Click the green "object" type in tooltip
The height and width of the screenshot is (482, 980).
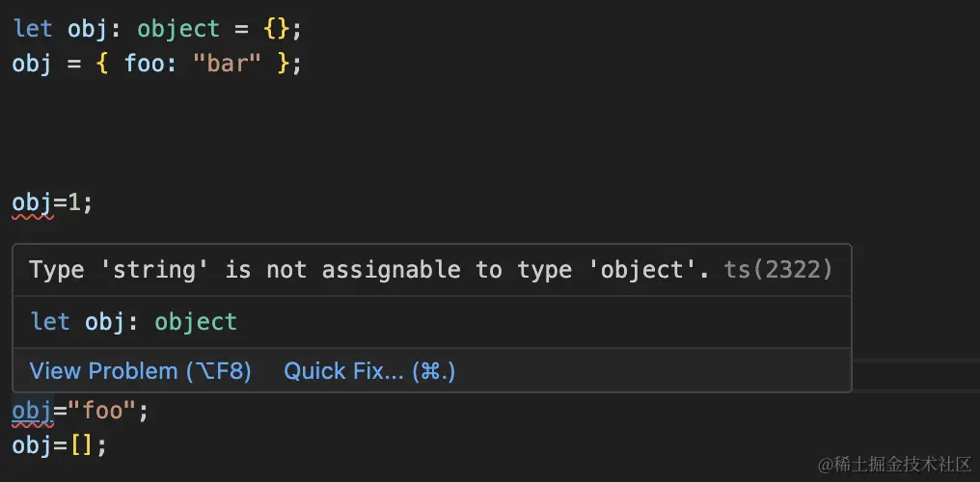pyautogui.click(x=196, y=321)
